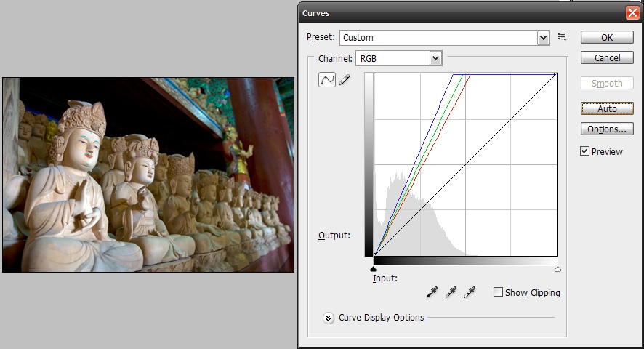Select the pencil draw-curve tool
Viewport: 644px width, 349px height.
[345, 80]
